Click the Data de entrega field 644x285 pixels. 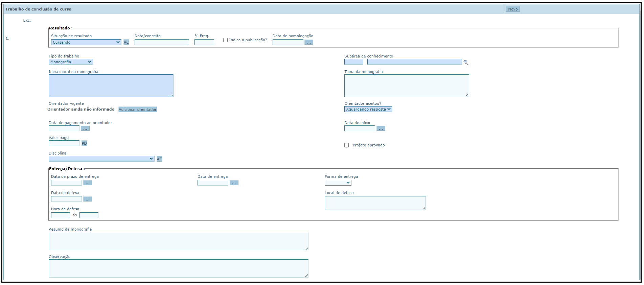click(x=213, y=183)
